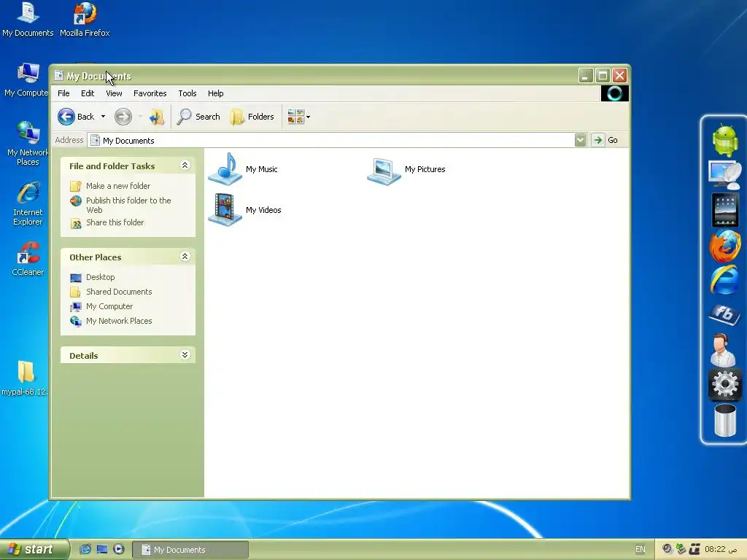Open the Back history dropdown arrow
The image size is (747, 560).
pyautogui.click(x=103, y=117)
